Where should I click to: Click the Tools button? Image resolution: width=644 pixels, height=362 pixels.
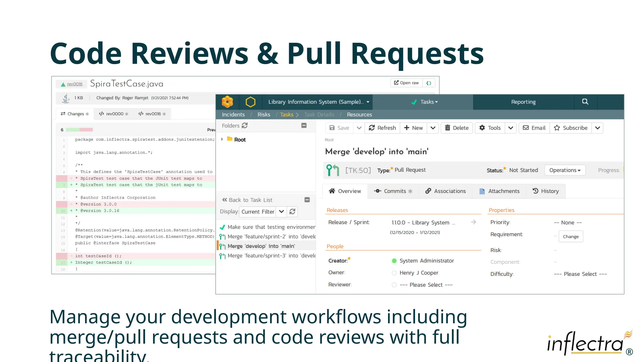[x=490, y=128]
